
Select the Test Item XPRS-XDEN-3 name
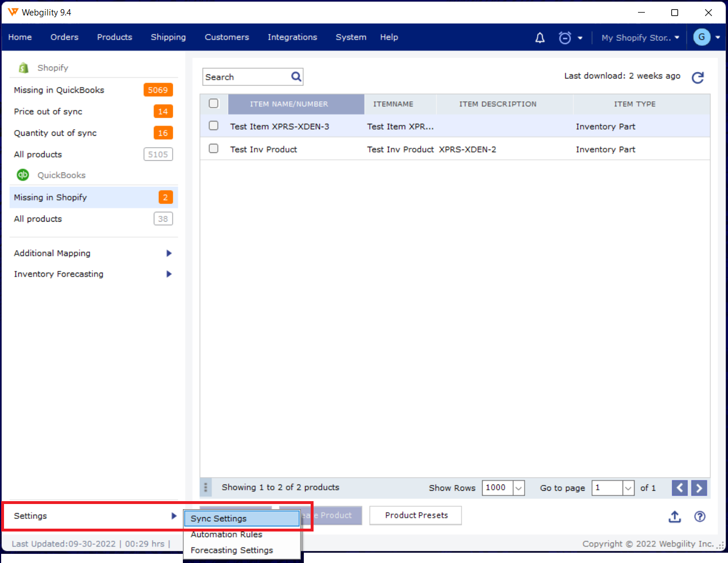point(280,127)
